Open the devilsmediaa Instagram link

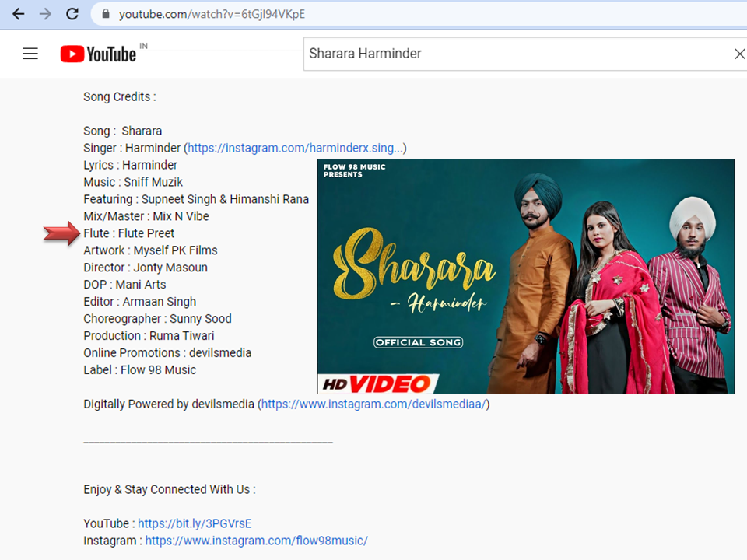click(373, 404)
